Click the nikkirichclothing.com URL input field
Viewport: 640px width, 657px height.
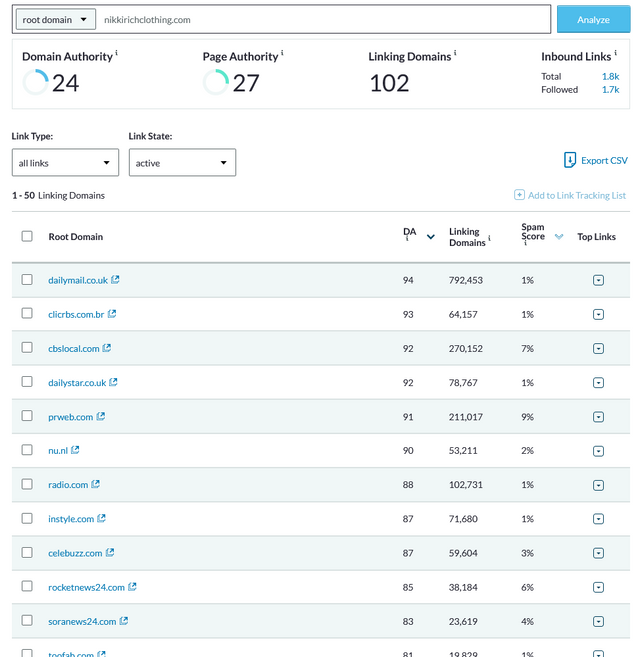coord(324,20)
